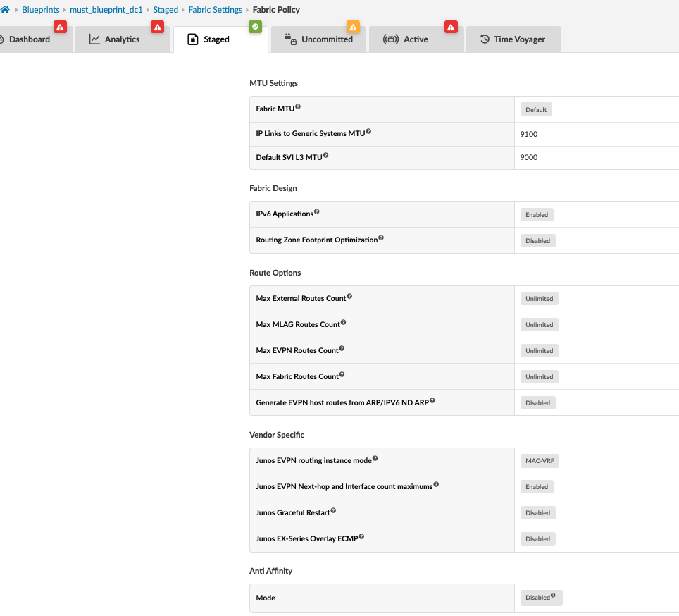Viewport: 679px width, 616px height.
Task: Click the IPv6 Applications Enabled badge
Action: pos(537,215)
